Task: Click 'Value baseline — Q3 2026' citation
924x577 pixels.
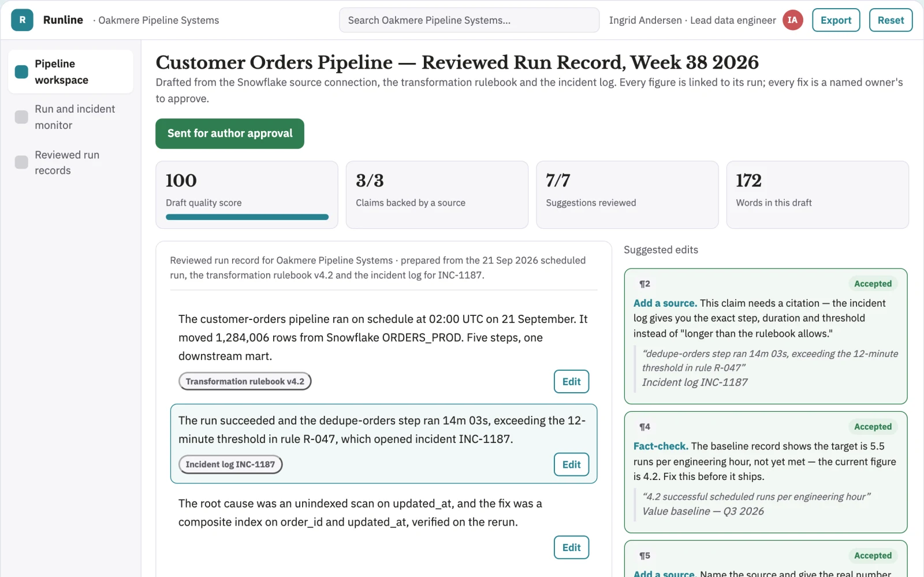Action: 703,511
